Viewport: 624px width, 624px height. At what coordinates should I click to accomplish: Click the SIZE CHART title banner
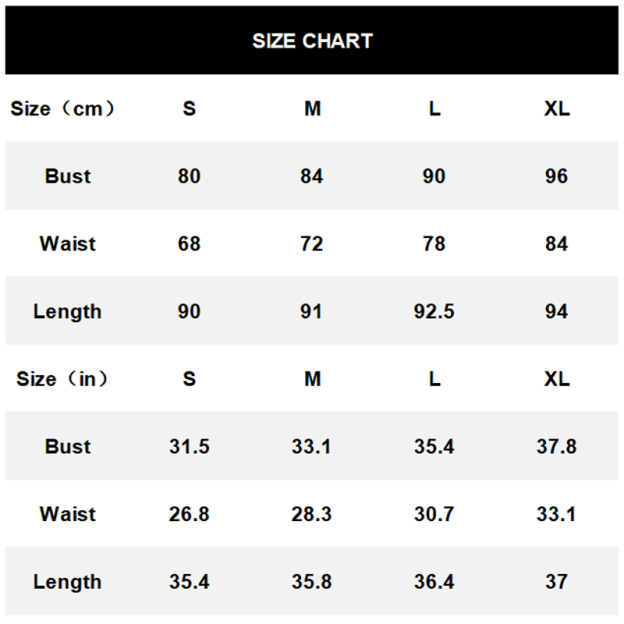pos(312,40)
